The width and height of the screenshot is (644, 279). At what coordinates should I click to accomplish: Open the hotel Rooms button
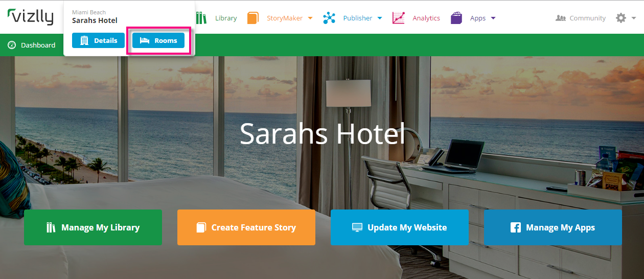(x=158, y=40)
